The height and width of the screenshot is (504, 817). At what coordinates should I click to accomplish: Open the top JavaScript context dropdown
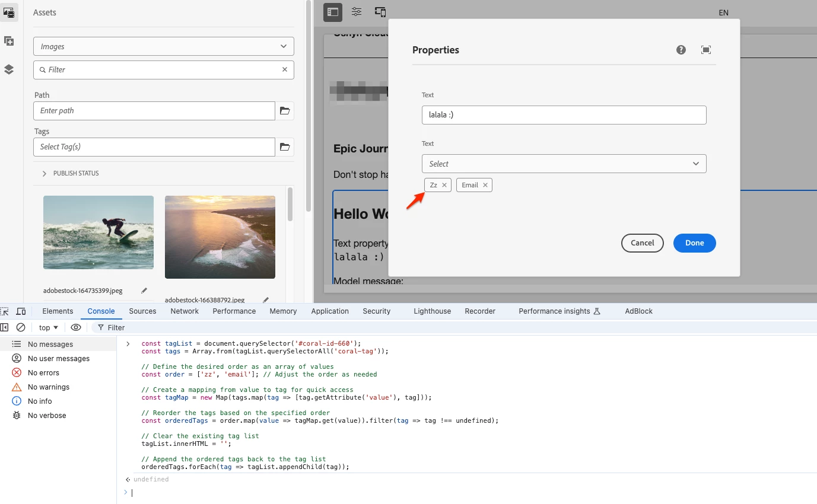point(49,327)
